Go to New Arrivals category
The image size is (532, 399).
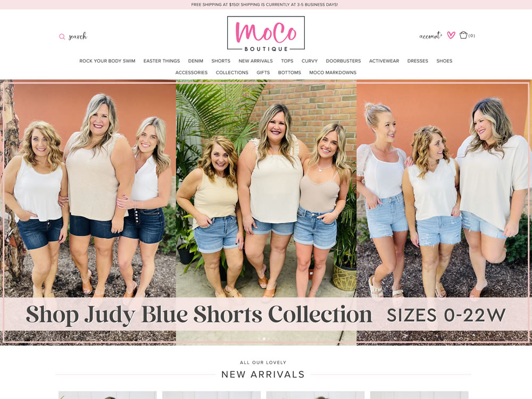point(255,61)
